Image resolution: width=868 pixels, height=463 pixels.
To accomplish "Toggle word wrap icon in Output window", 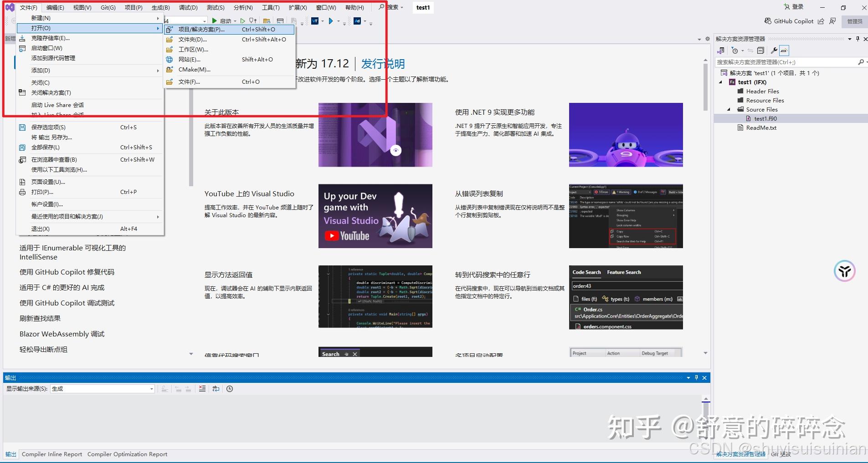I will point(216,389).
